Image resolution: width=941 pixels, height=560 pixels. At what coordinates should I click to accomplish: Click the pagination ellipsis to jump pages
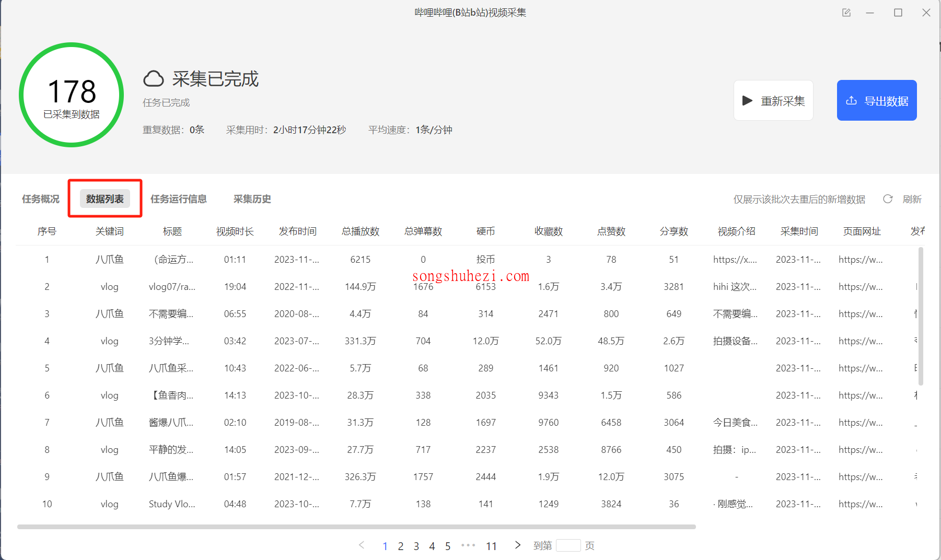coord(468,545)
